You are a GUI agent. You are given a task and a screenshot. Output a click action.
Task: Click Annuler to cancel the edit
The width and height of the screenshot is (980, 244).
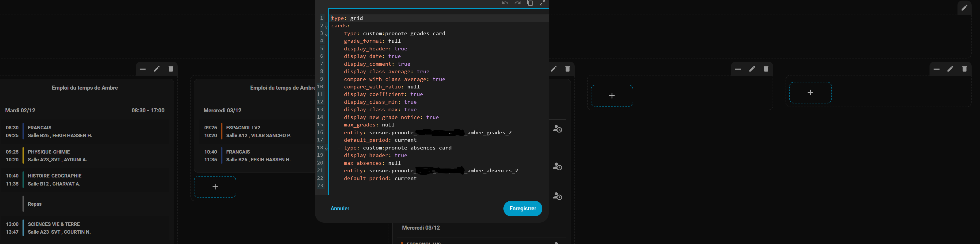click(x=340, y=209)
